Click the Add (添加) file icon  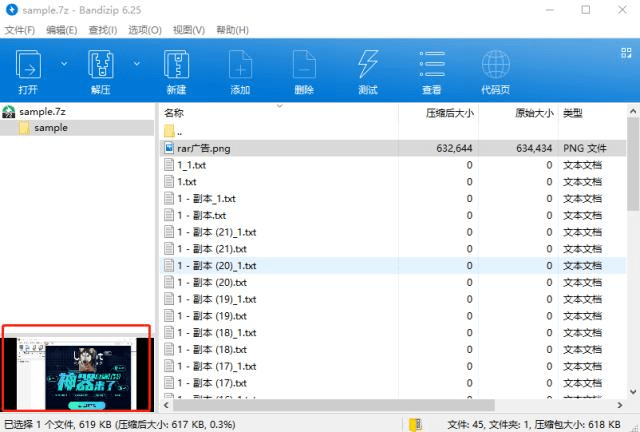240,64
